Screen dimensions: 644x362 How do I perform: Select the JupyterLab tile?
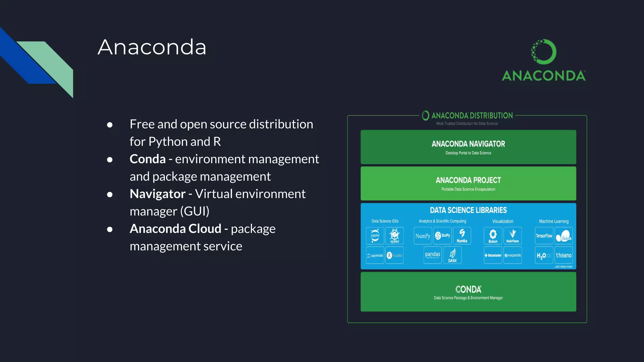[x=375, y=255]
